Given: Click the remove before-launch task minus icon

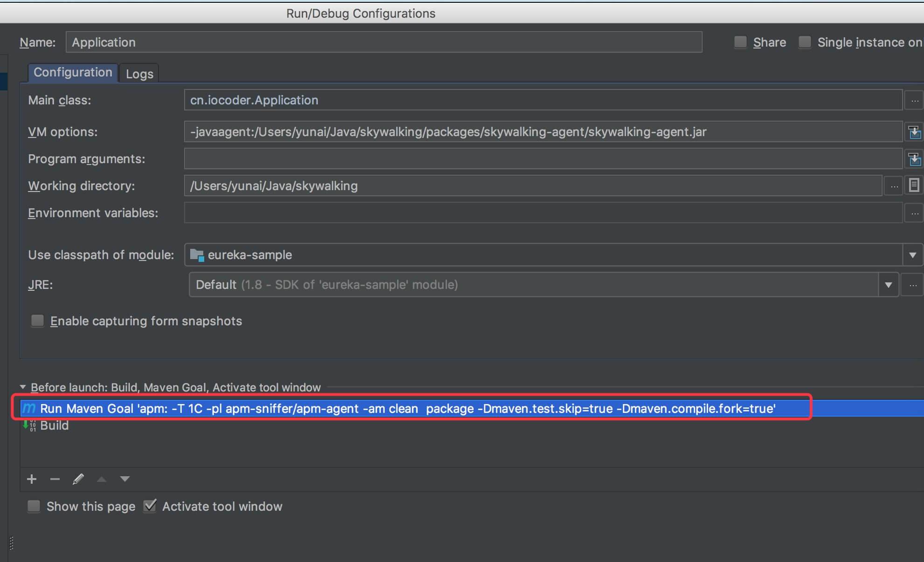Looking at the screenshot, I should [x=55, y=479].
